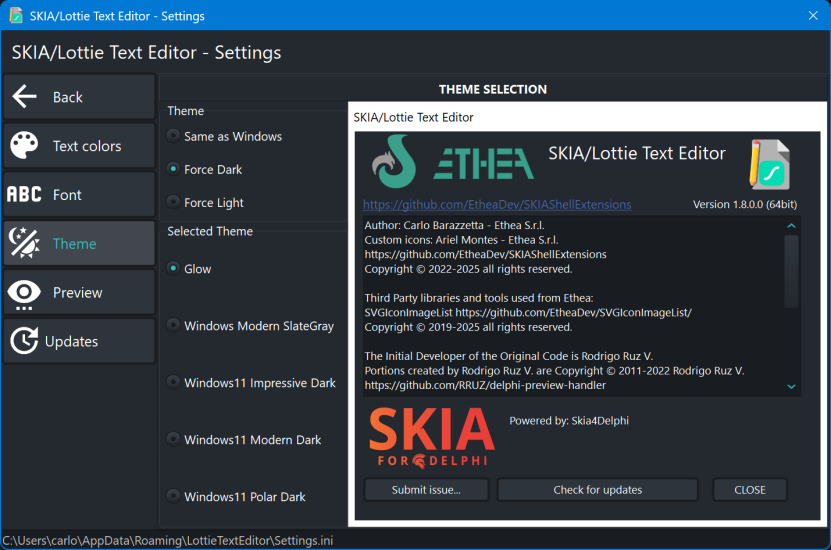Select the Force Light theme option
831x550 pixels.
click(206, 202)
